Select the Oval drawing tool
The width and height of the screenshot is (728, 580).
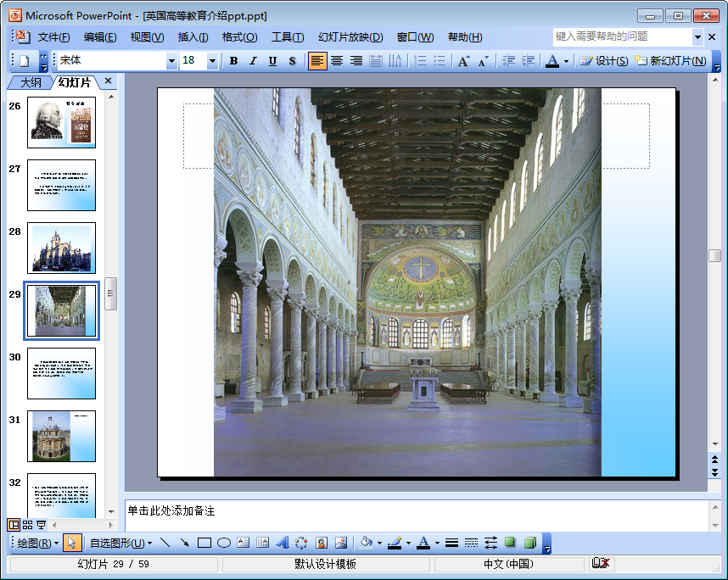(224, 543)
